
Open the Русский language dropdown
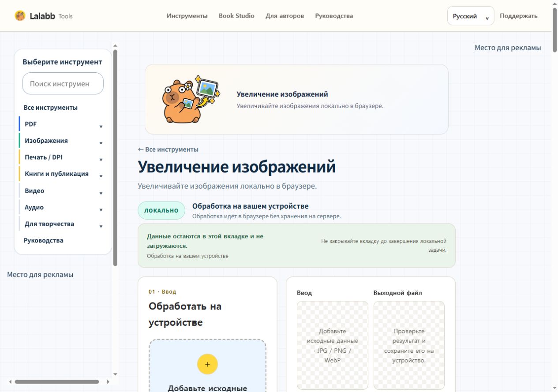click(x=471, y=16)
